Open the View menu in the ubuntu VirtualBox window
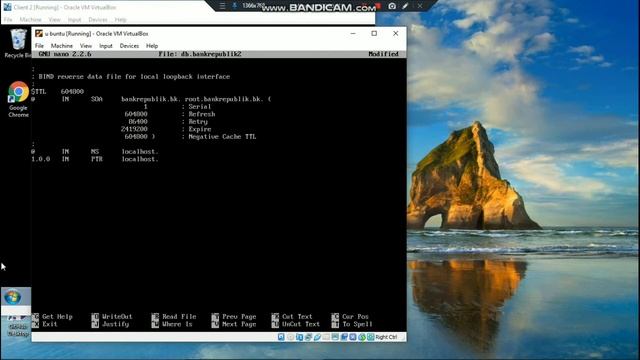This screenshot has height=360, width=640. tap(86, 46)
